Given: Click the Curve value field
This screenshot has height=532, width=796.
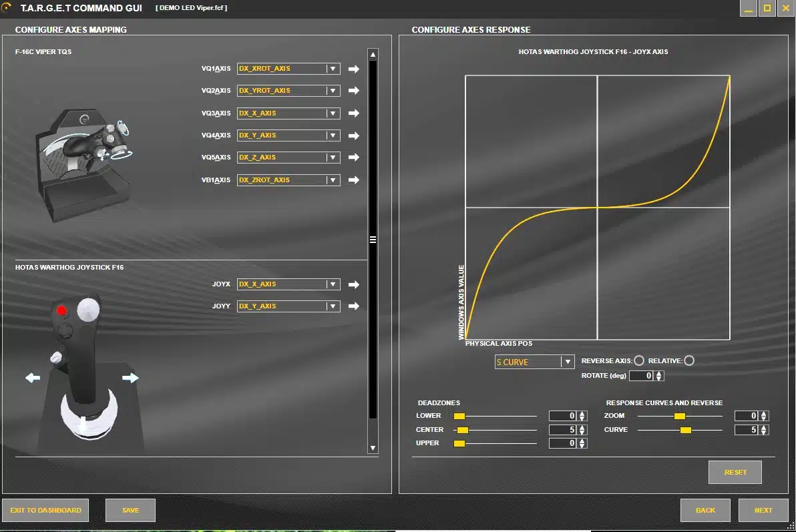Looking at the screenshot, I should 747,430.
